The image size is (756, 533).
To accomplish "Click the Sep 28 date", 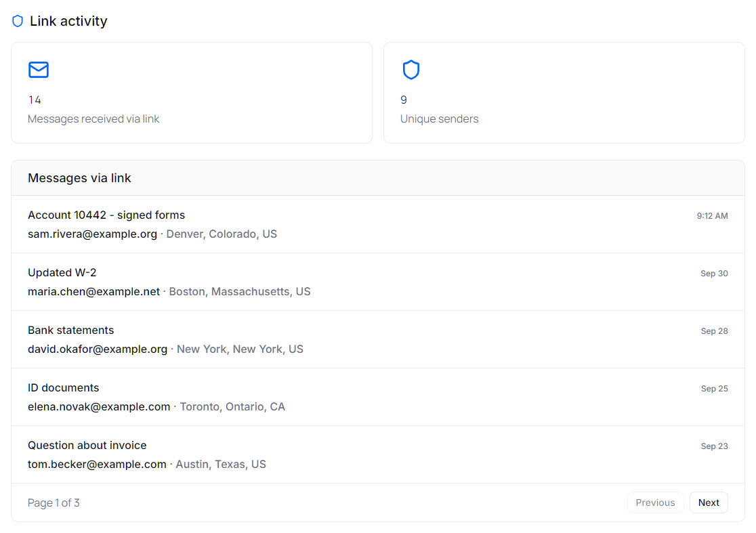I will coord(714,331).
